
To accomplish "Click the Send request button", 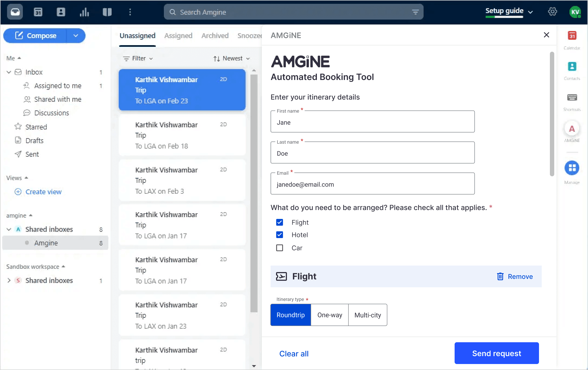I will 496,353.
